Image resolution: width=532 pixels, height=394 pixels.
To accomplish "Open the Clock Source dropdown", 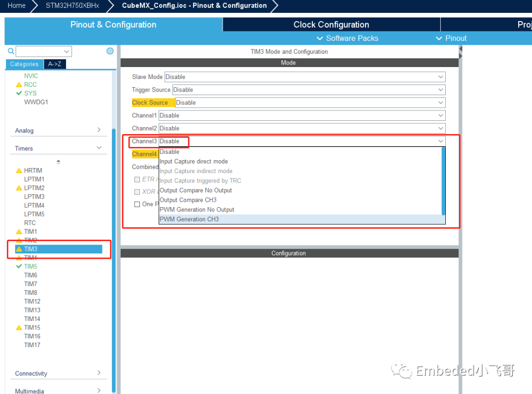I will (310, 103).
